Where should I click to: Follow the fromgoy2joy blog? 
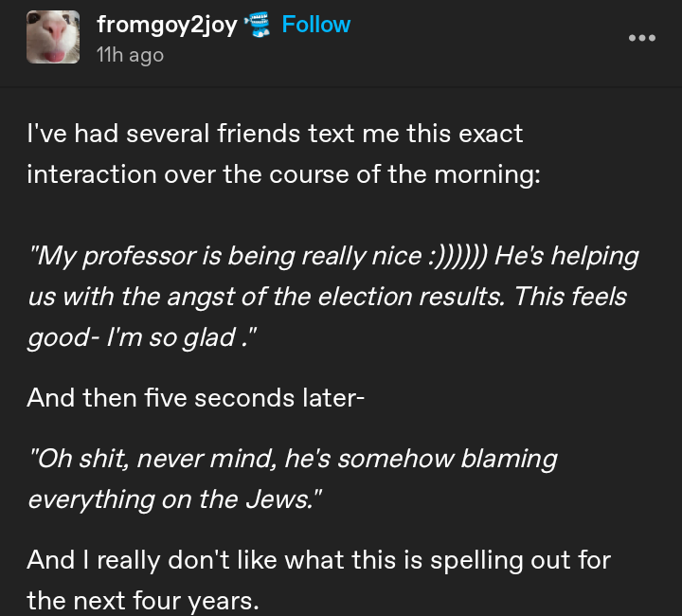316,25
